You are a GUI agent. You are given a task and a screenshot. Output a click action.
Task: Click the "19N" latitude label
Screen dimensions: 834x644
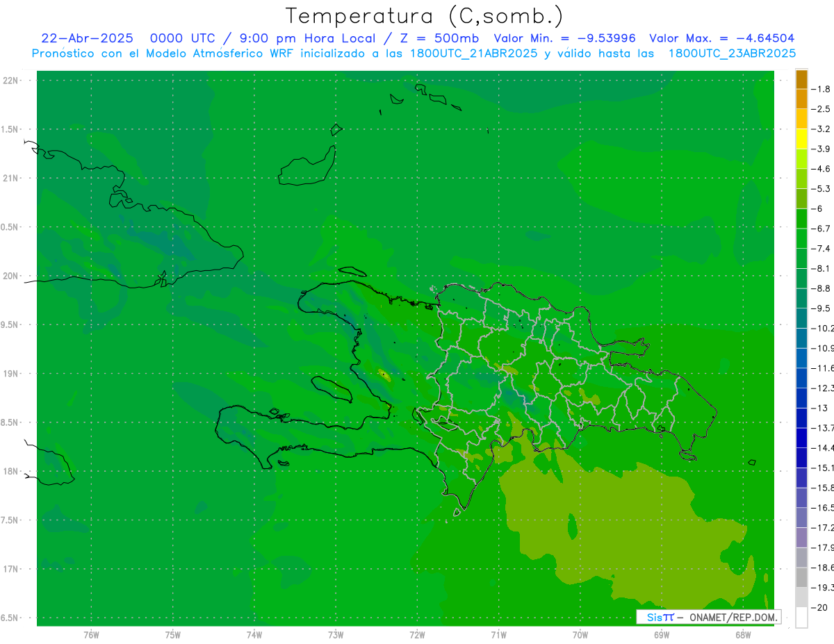point(12,374)
